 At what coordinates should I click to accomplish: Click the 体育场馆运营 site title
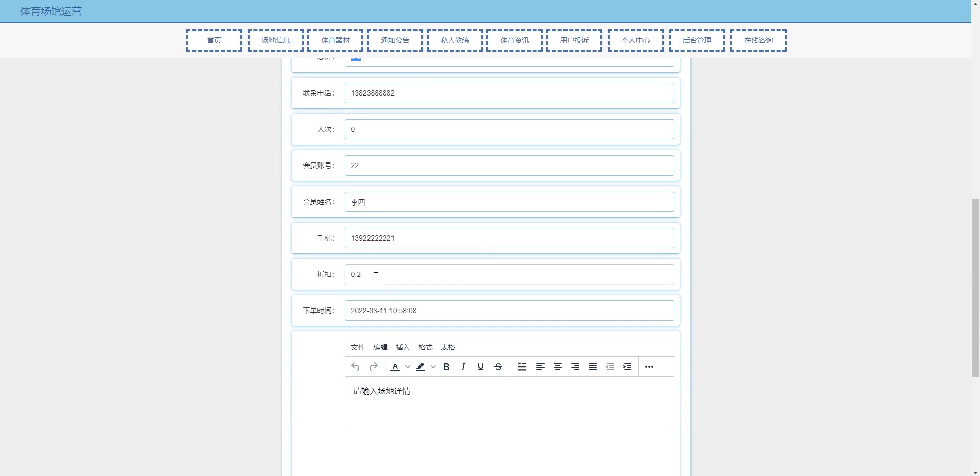pyautogui.click(x=51, y=11)
